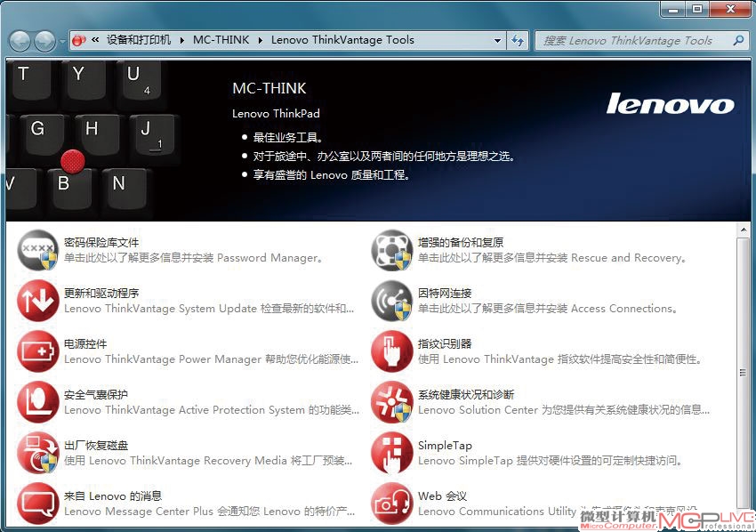Open the Password Manager vault icon
The image size is (756, 532).
[37, 250]
